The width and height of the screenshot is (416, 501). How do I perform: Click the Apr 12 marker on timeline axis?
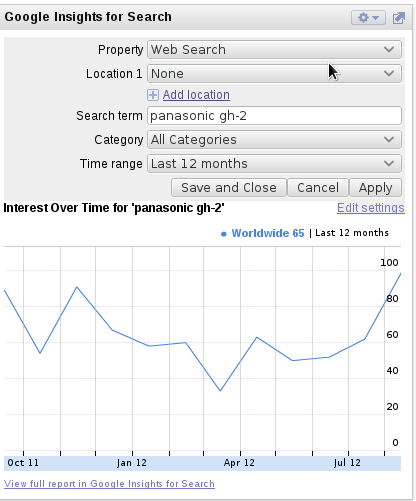click(239, 463)
